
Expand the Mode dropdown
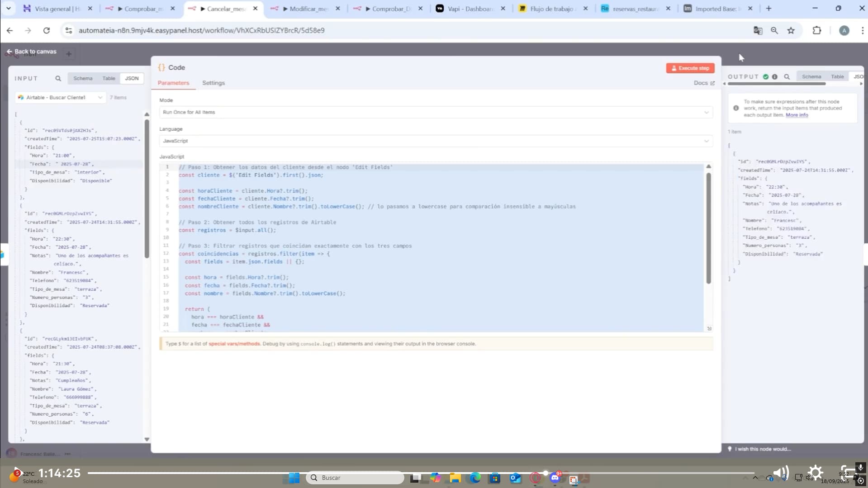pyautogui.click(x=436, y=112)
